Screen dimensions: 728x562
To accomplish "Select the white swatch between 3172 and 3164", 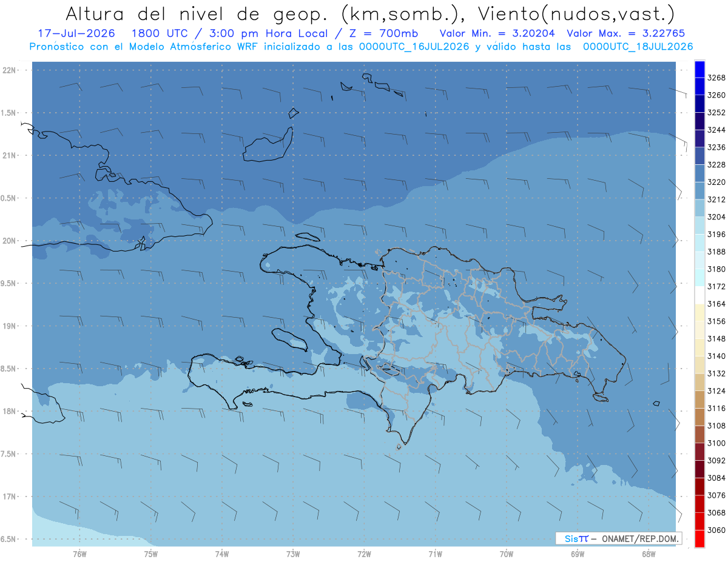I will coord(699,295).
